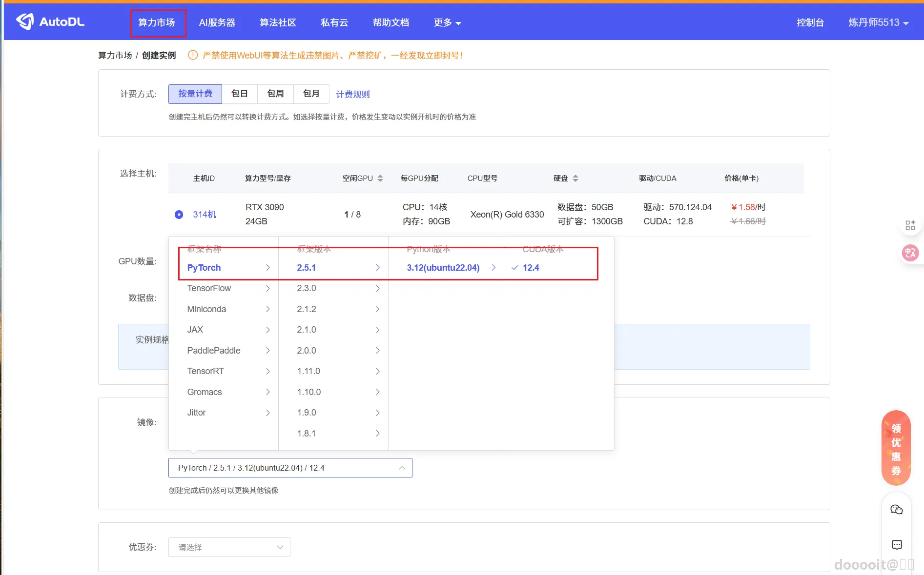Select Python version 3.12(ubuntu22.04)
Screen dimensions: 924x575
443,267
